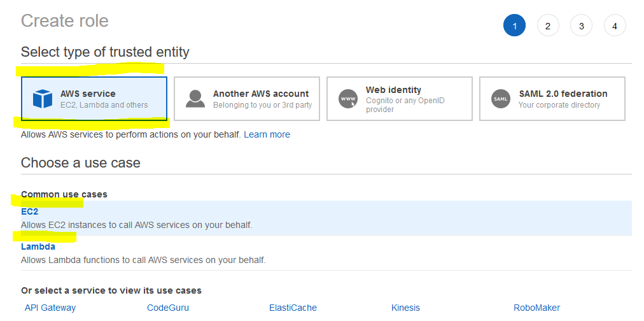The image size is (644, 321).
Task: Choose Web identity trusted entity
Action: 400,99
